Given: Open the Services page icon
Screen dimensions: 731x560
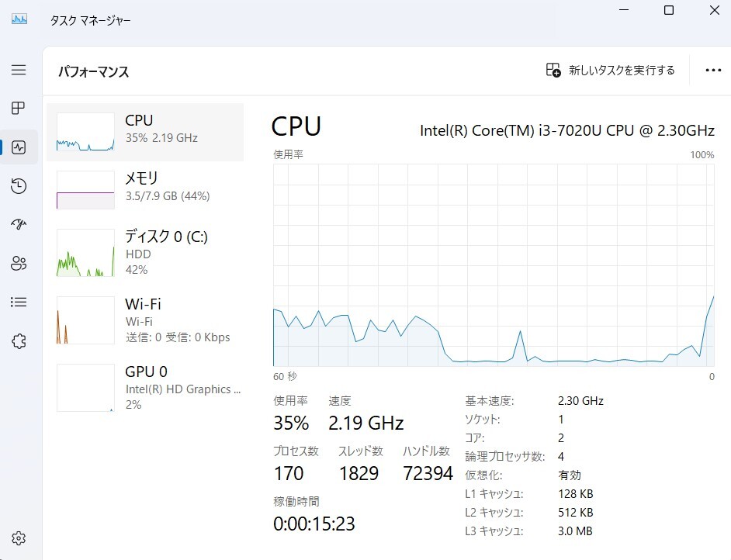Looking at the screenshot, I should pos(19,341).
